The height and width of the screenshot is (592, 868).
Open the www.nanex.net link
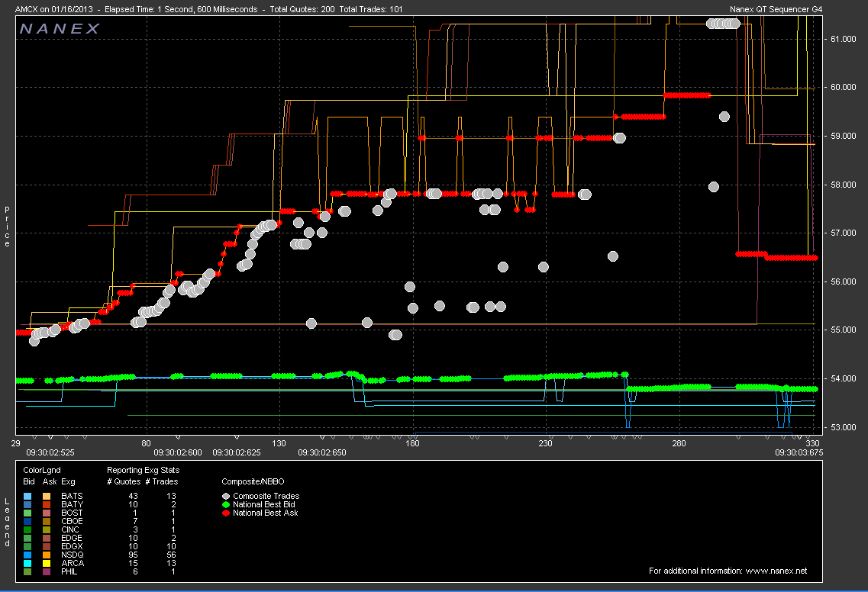[x=776, y=571]
